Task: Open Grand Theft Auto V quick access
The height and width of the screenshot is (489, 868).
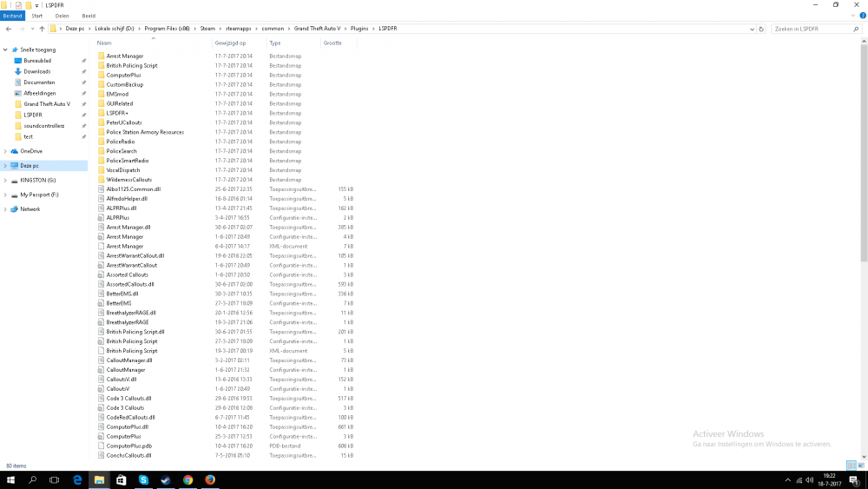Action: click(47, 104)
